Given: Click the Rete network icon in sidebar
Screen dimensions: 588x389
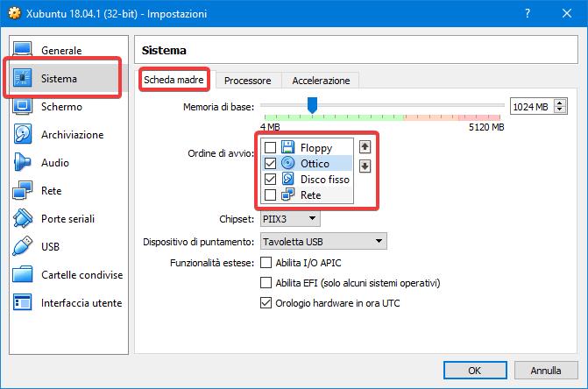Looking at the screenshot, I should (22, 190).
